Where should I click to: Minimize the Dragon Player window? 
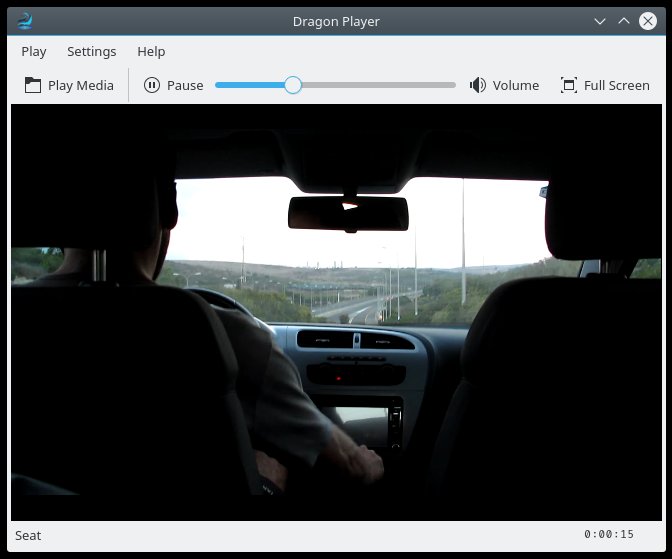tap(600, 20)
